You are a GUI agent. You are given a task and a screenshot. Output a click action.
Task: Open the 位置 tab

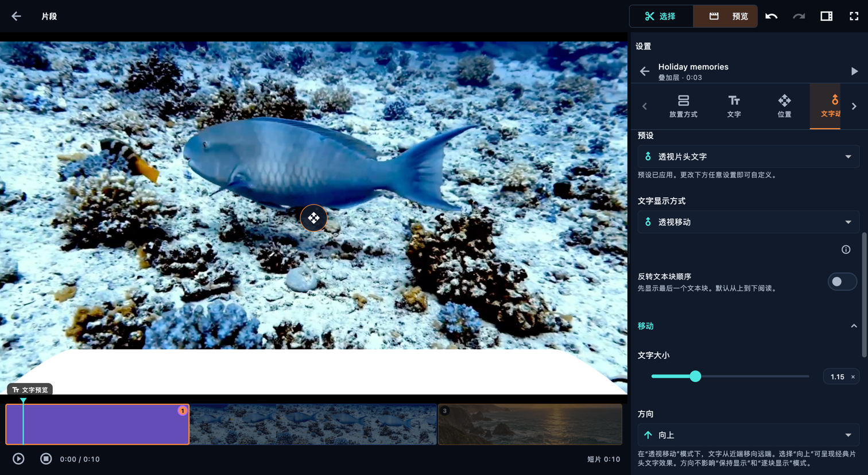(x=784, y=106)
